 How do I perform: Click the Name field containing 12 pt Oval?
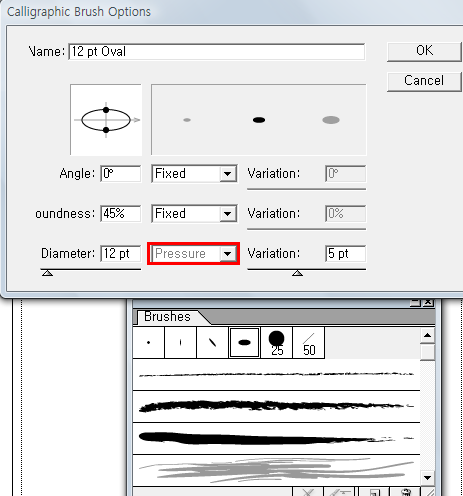[217, 52]
